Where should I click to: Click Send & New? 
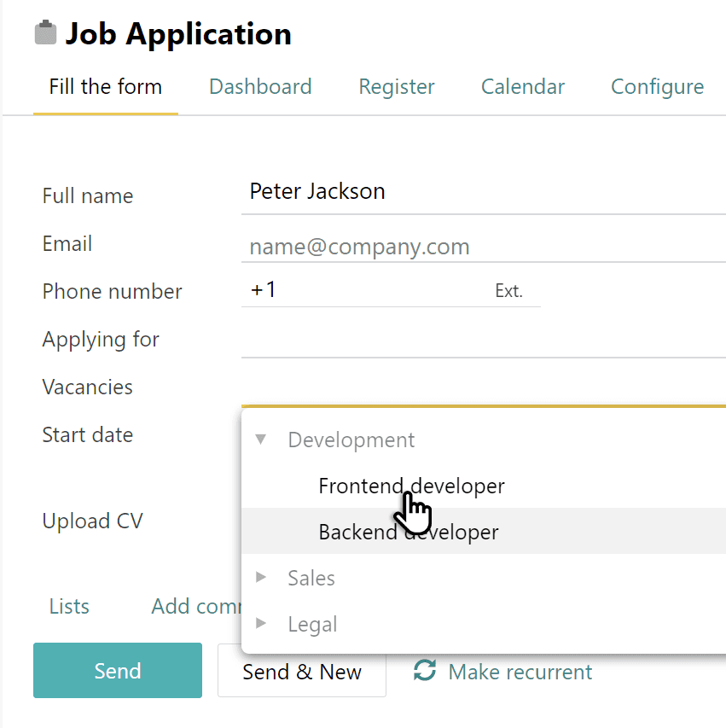tap(302, 672)
